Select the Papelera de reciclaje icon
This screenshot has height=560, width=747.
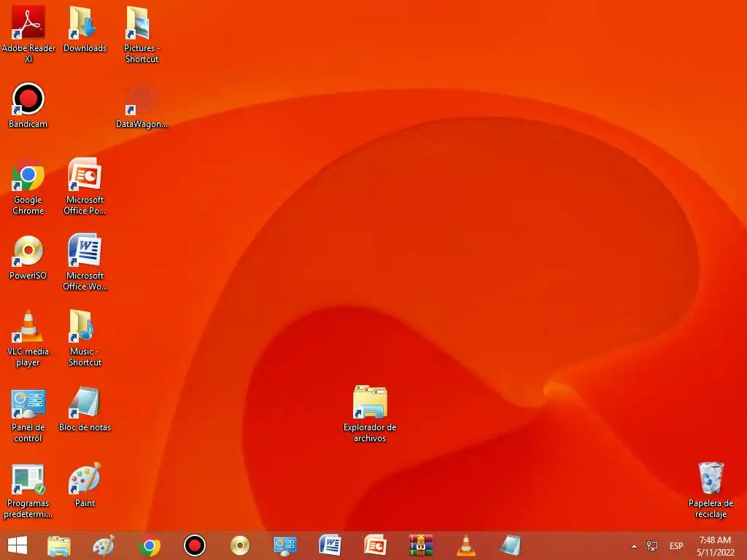click(711, 491)
